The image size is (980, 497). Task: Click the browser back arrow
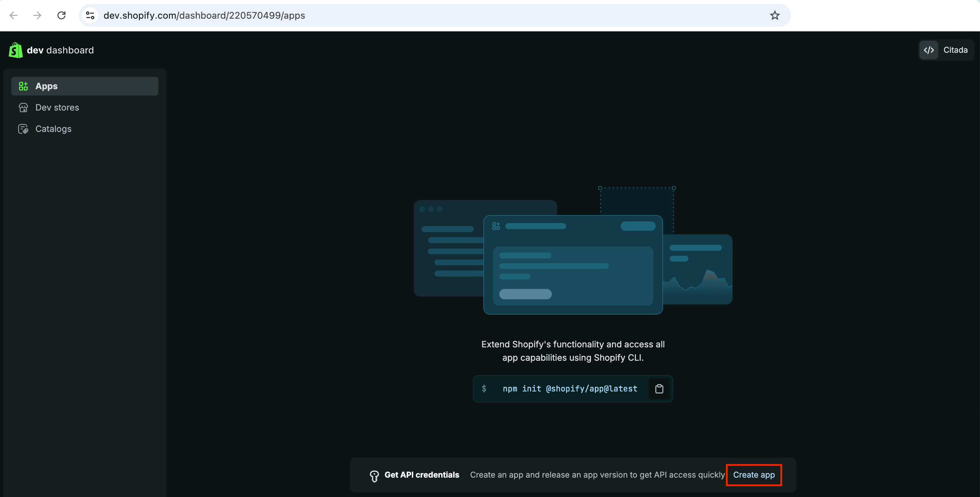coord(14,15)
